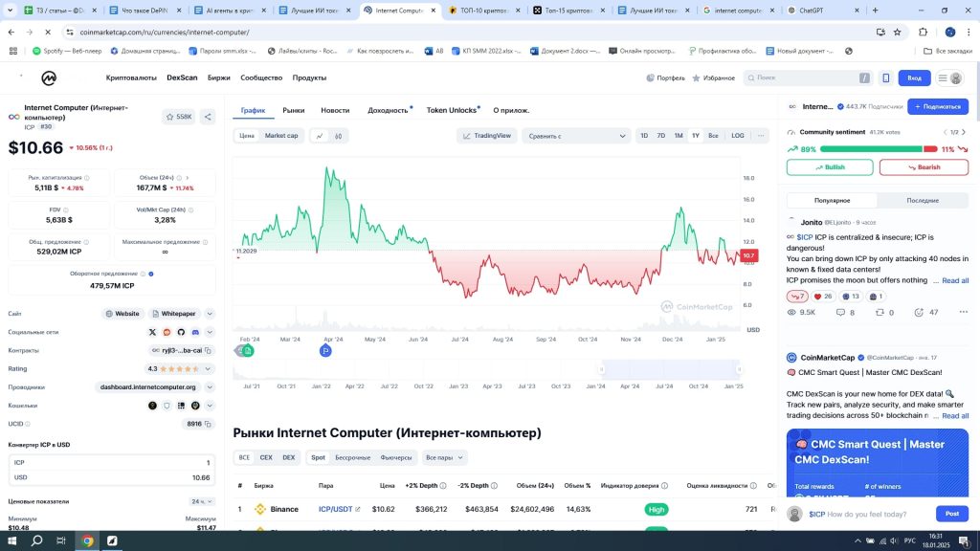Image resolution: width=980 pixels, height=551 pixels.
Task: Open the Portfolio (Портфель) icon link
Action: coord(666,78)
